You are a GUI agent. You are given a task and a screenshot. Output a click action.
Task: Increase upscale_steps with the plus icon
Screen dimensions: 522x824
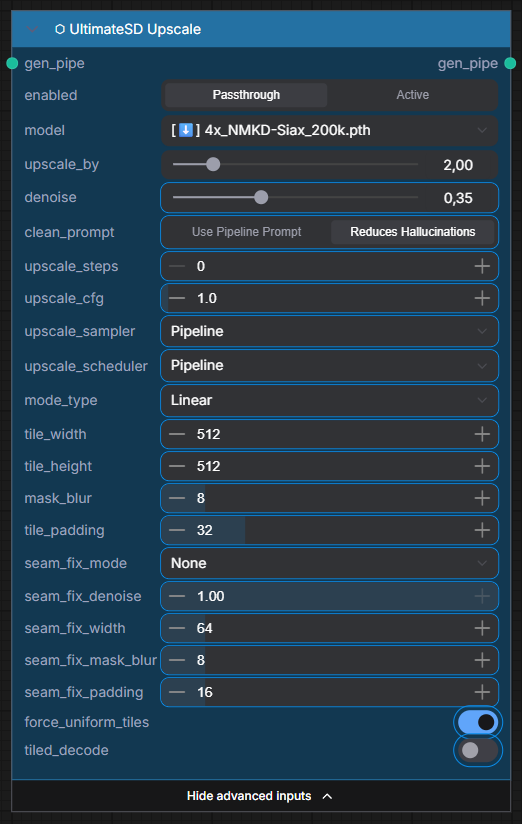(x=482, y=266)
